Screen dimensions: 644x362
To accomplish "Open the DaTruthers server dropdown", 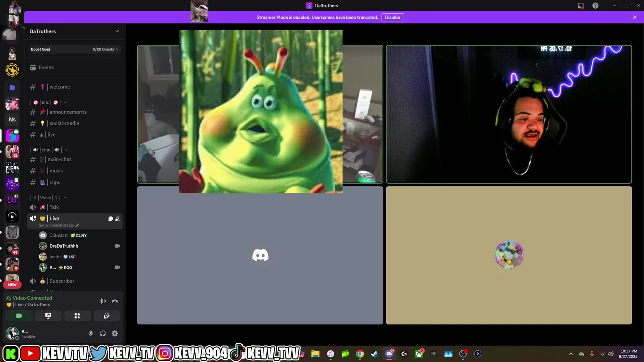I will coord(74,31).
